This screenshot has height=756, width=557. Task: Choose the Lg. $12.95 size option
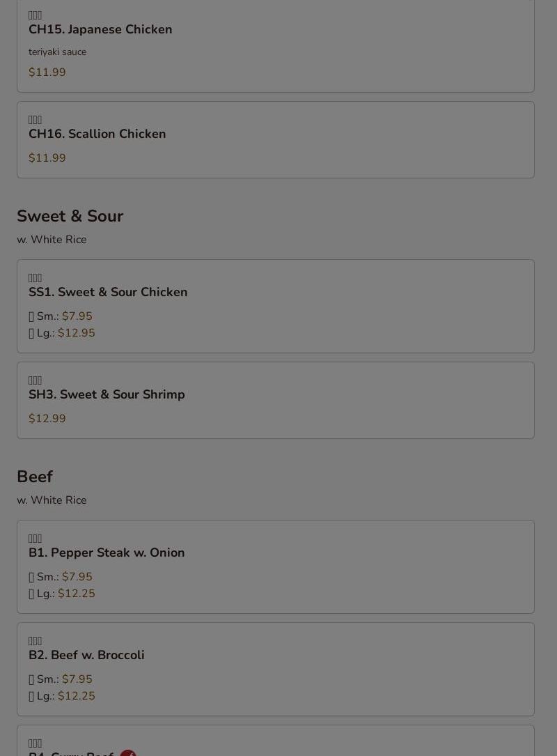click(62, 333)
